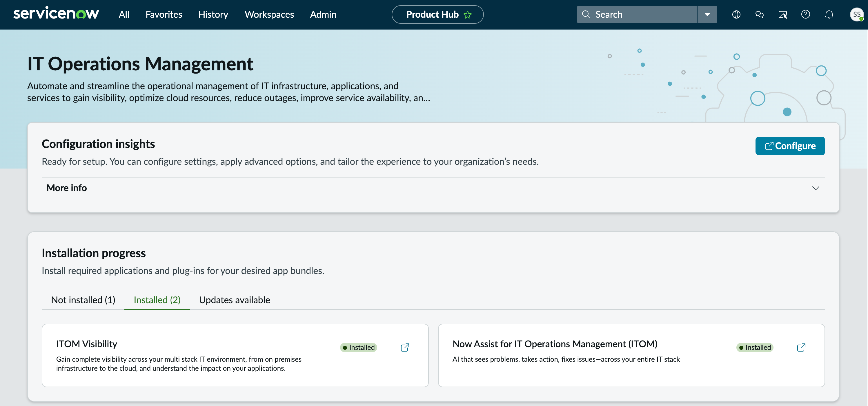Open the globe scope picker icon
The height and width of the screenshot is (406, 868).
[736, 14]
